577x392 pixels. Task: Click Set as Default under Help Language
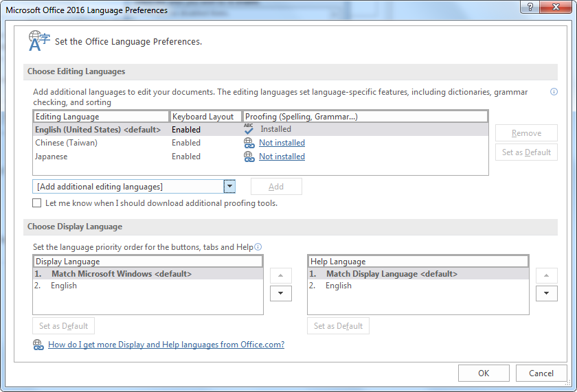pos(338,326)
